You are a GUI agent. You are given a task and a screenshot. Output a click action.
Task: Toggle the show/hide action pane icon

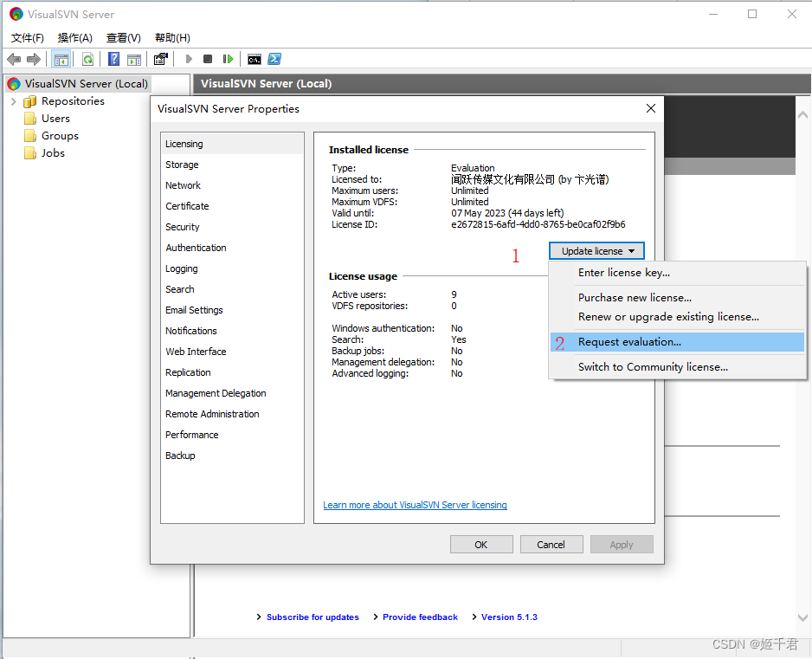pos(134,59)
